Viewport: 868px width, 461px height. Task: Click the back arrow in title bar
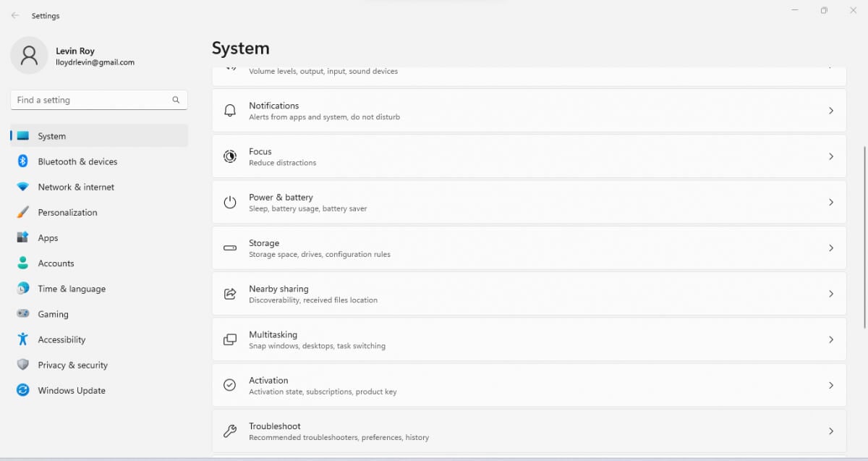15,15
